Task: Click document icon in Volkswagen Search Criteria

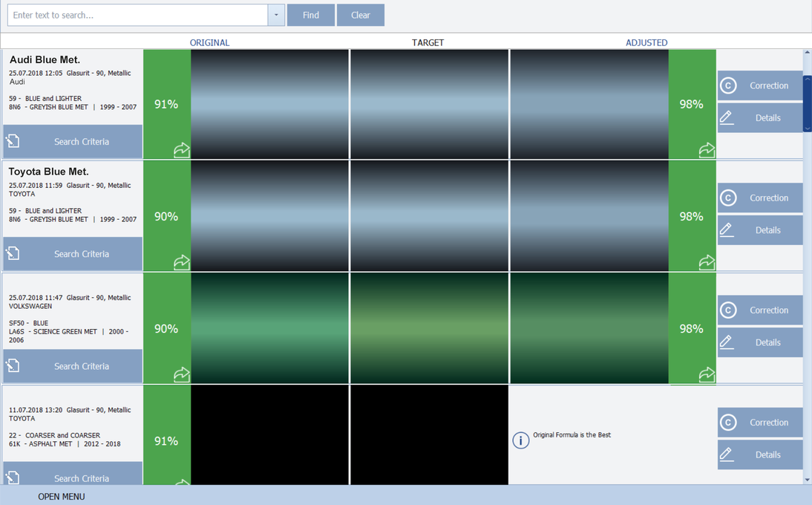Action: [x=13, y=365]
